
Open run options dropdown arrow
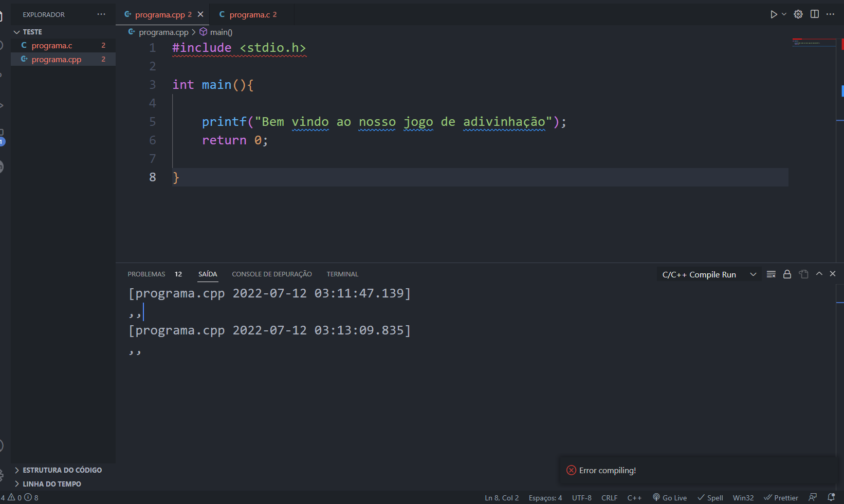point(784,14)
